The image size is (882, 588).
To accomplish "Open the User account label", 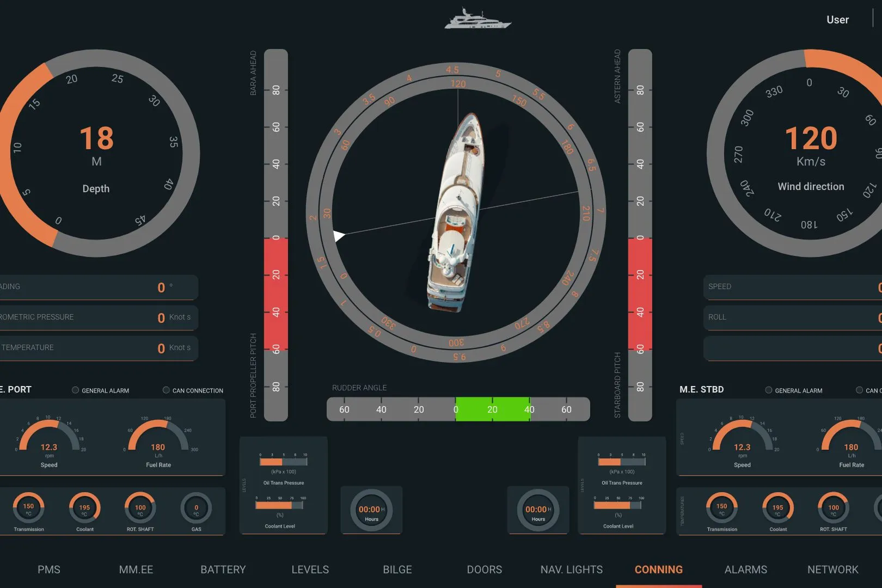I will tap(837, 20).
